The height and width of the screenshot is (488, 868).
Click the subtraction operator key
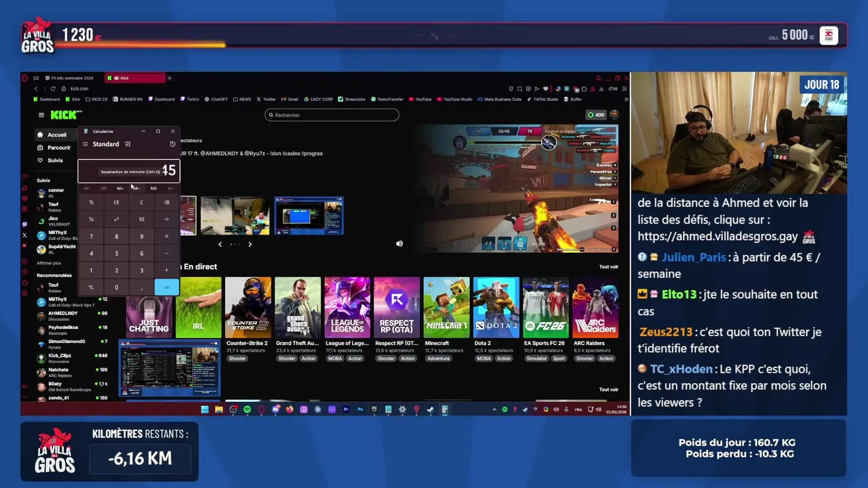166,253
